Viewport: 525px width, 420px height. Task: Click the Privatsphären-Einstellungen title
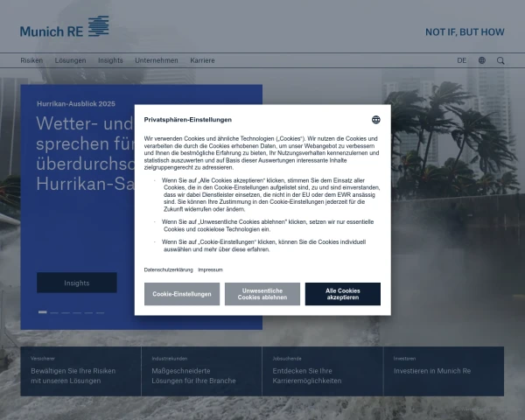188,120
